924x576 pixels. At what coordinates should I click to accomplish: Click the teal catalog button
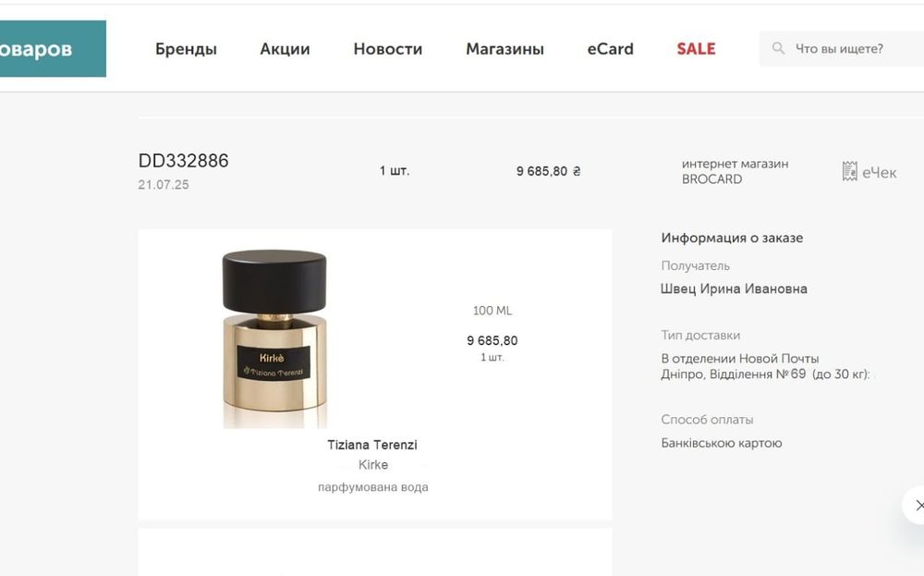coord(53,49)
